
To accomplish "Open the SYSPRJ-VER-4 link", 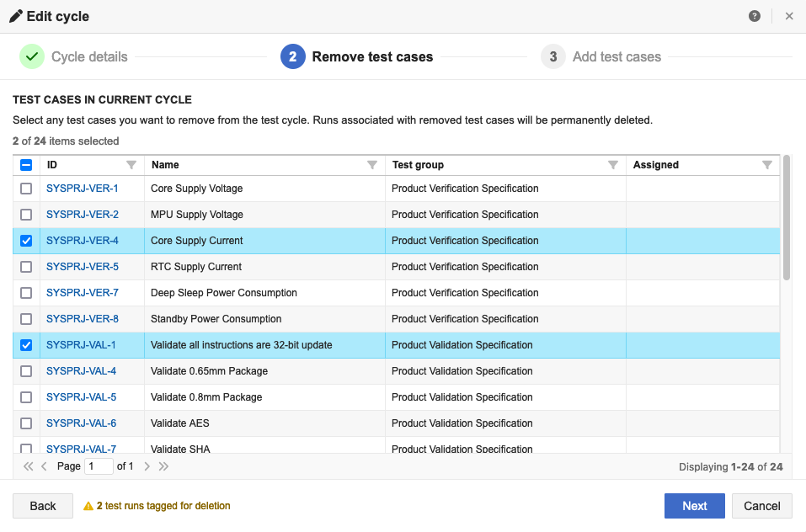I will [x=83, y=241].
